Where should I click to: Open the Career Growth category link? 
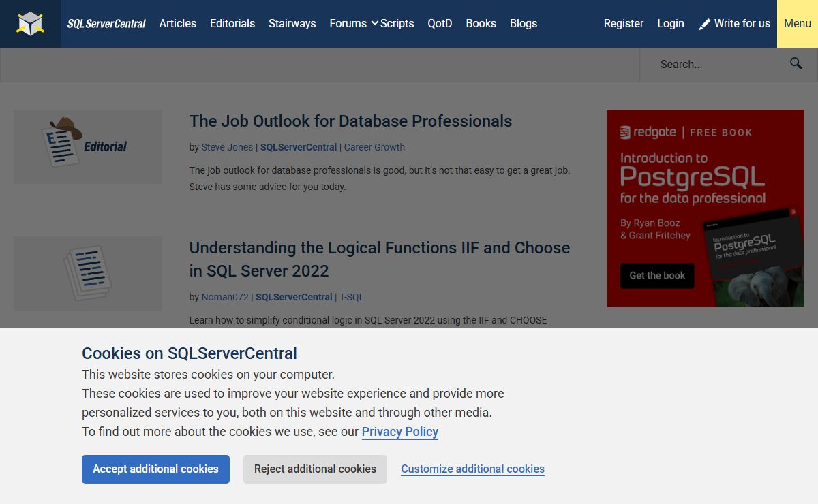pyautogui.click(x=374, y=147)
